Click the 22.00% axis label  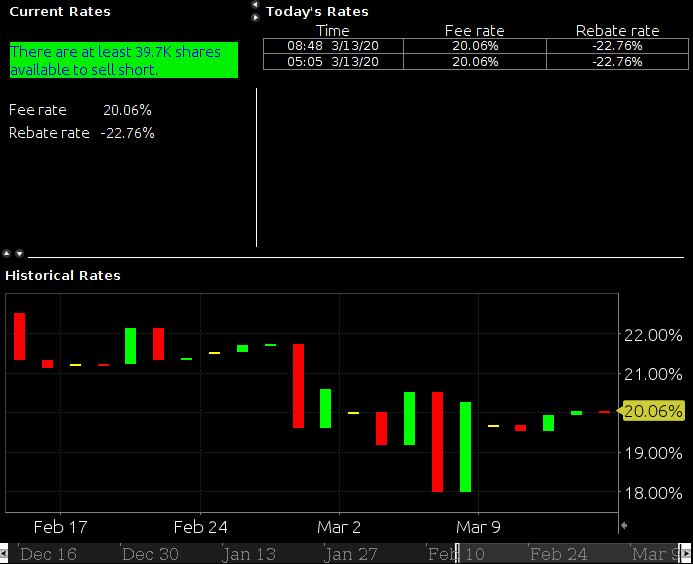(x=653, y=335)
